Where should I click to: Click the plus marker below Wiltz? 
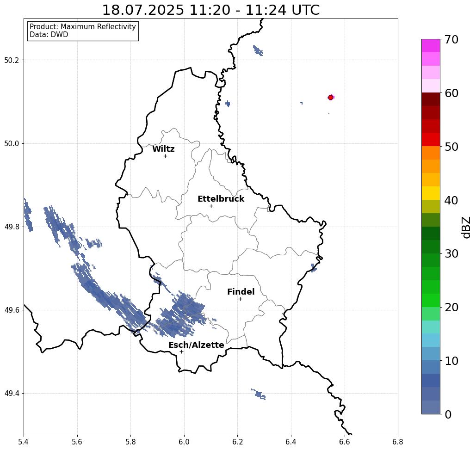coord(165,156)
